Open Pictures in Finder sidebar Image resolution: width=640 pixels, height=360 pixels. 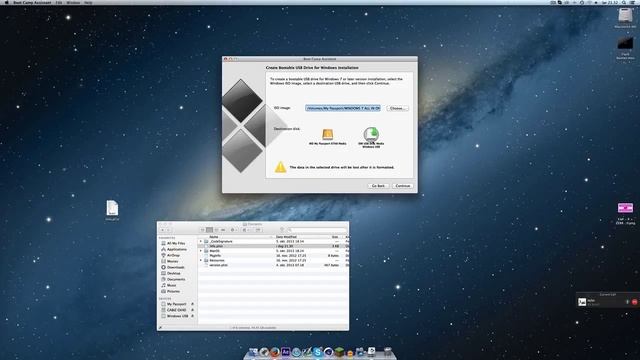(x=173, y=291)
